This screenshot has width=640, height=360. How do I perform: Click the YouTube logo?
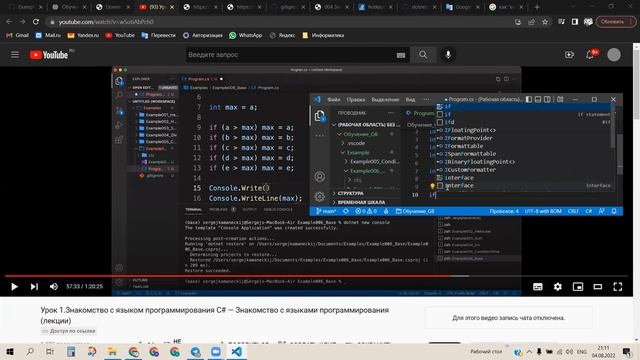[49, 55]
